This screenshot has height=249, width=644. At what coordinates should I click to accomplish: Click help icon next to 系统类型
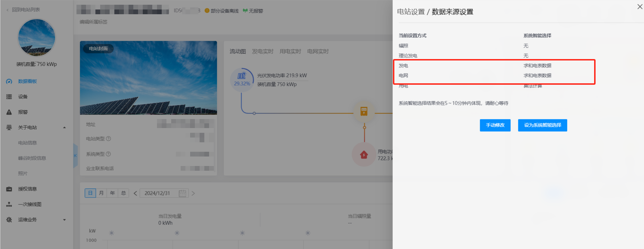pos(108,154)
